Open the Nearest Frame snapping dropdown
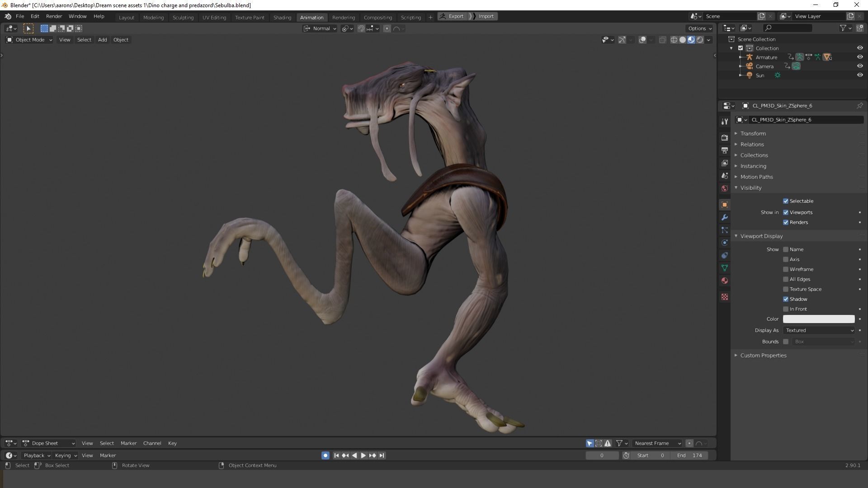The height and width of the screenshot is (488, 868). [x=657, y=443]
